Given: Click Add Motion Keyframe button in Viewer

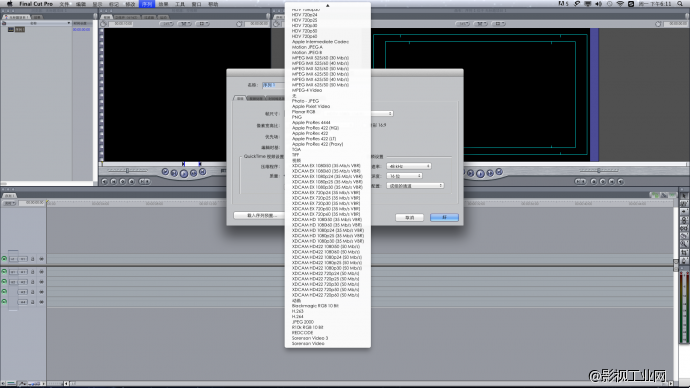Looking at the screenshot, I should (x=122, y=181).
